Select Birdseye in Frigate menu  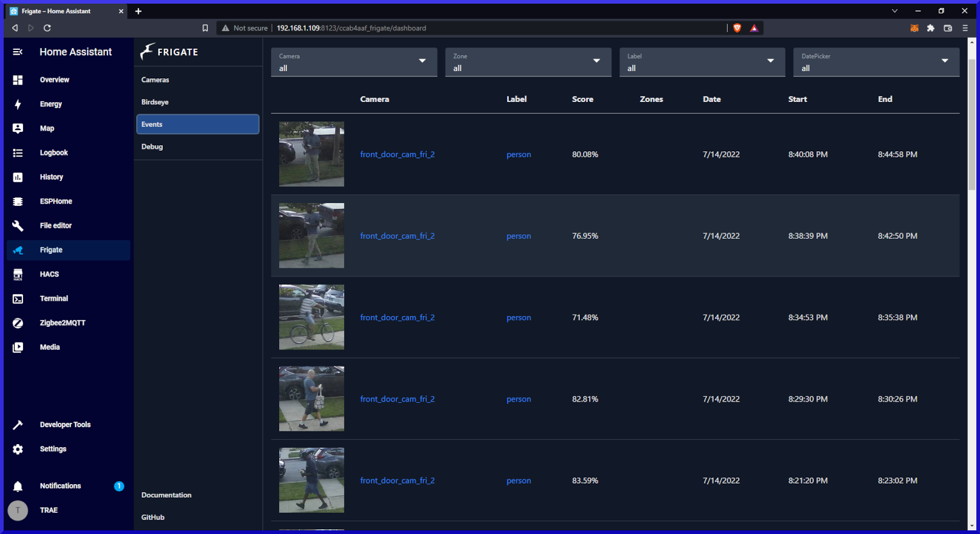click(x=155, y=102)
